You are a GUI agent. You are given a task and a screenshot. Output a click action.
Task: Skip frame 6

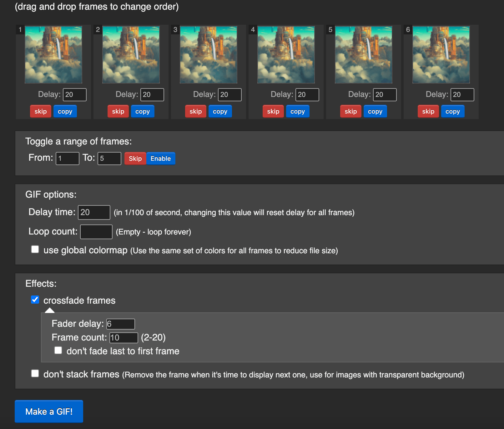[428, 111]
